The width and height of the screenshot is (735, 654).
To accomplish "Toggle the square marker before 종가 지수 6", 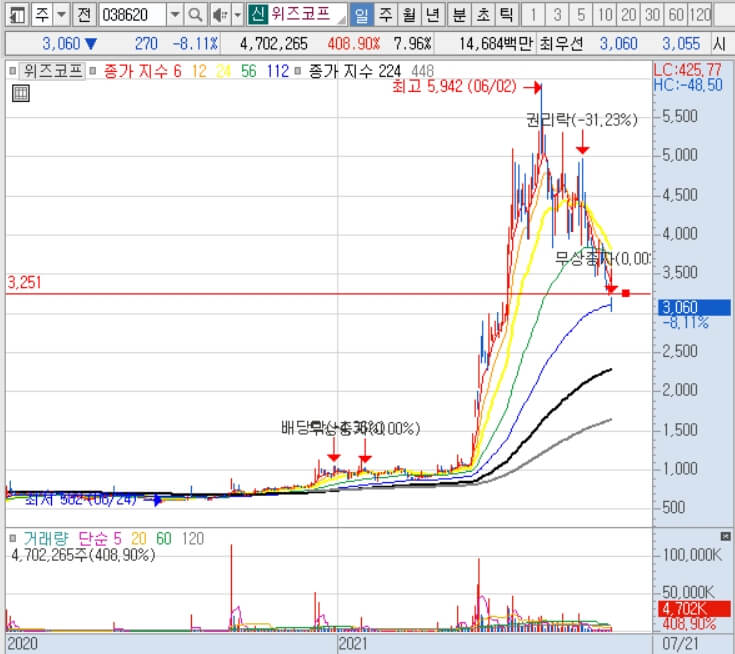I will (93, 71).
